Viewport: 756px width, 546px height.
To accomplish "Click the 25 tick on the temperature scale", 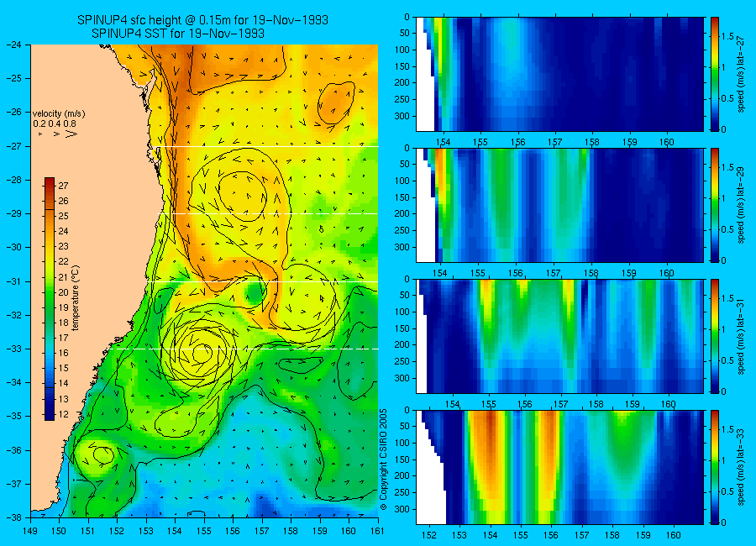I will 63,216.
